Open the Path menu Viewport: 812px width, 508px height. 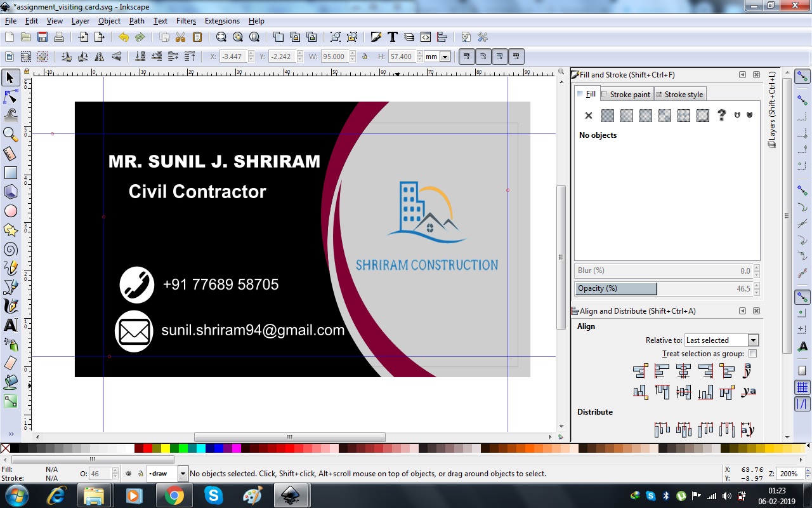pos(137,21)
